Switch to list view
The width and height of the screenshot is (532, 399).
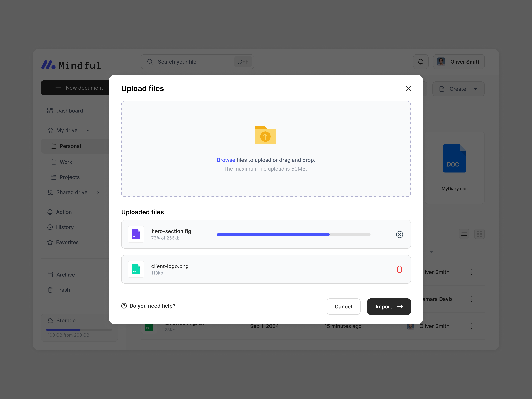(x=464, y=234)
